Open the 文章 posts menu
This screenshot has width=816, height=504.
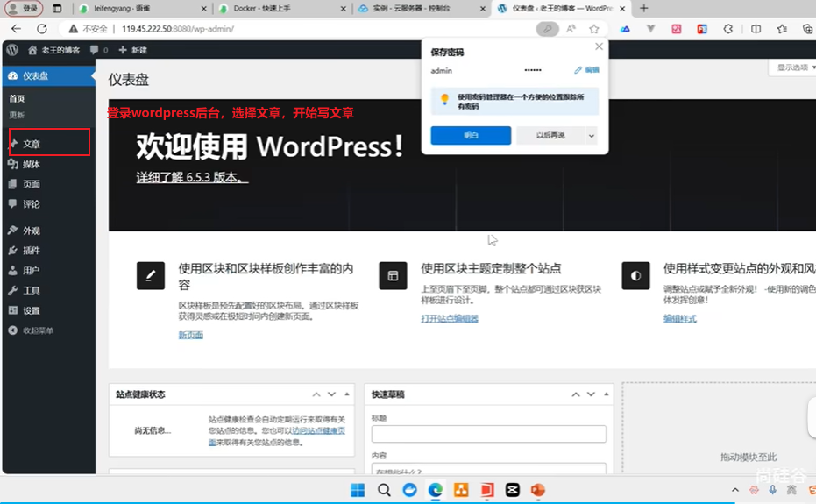(49, 144)
